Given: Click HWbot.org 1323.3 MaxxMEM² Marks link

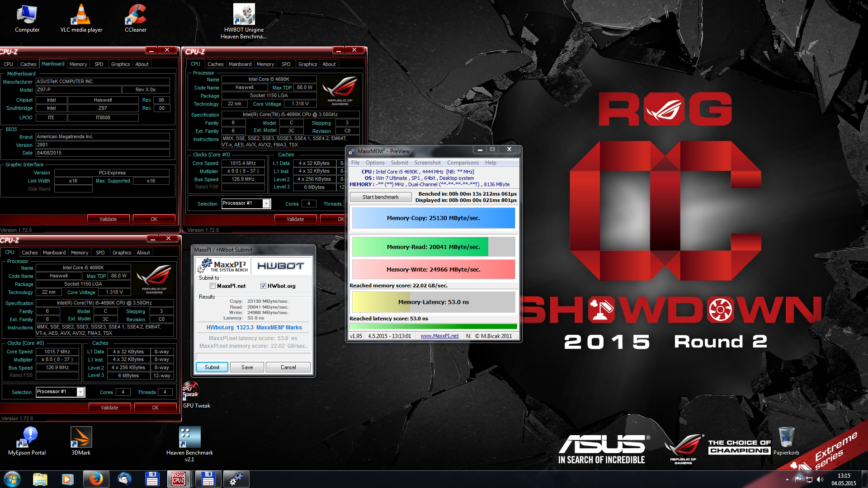Looking at the screenshot, I should point(254,328).
